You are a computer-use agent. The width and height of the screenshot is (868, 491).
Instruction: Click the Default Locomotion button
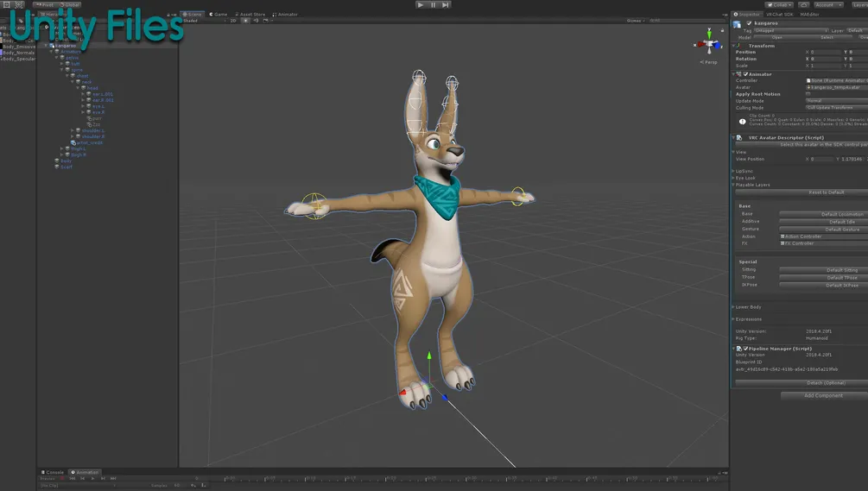[824, 214]
